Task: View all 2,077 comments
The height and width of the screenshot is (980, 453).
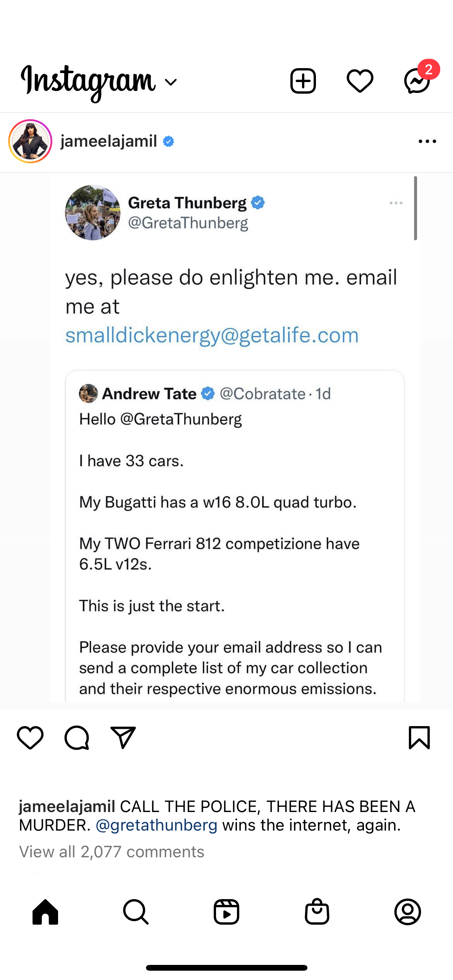Action: click(x=112, y=852)
